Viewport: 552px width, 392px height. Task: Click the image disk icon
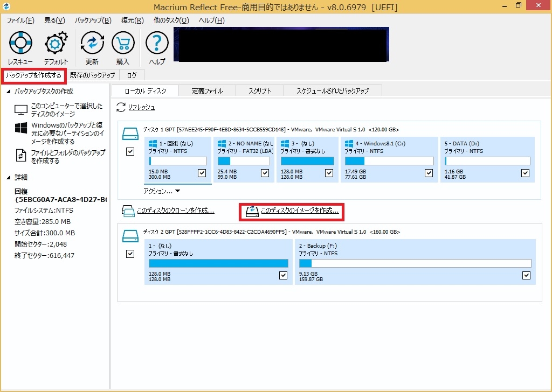pyautogui.click(x=252, y=211)
